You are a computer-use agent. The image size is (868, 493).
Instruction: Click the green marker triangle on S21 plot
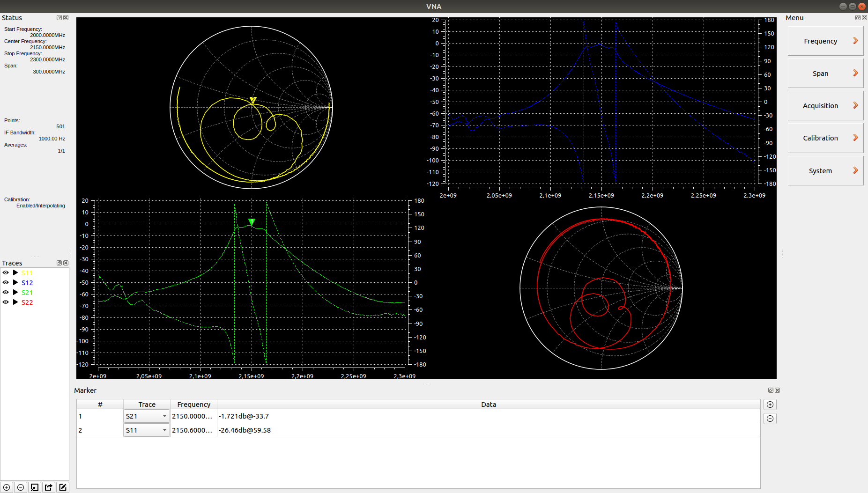coord(252,222)
